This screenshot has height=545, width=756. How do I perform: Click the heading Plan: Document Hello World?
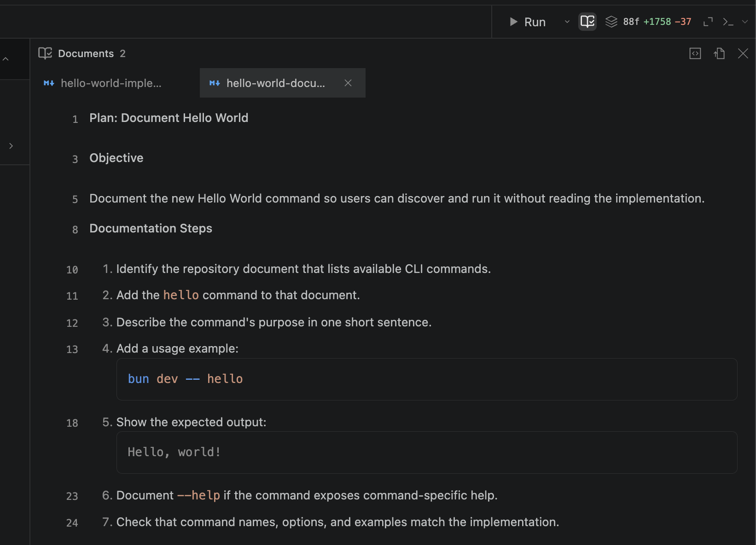click(x=169, y=118)
